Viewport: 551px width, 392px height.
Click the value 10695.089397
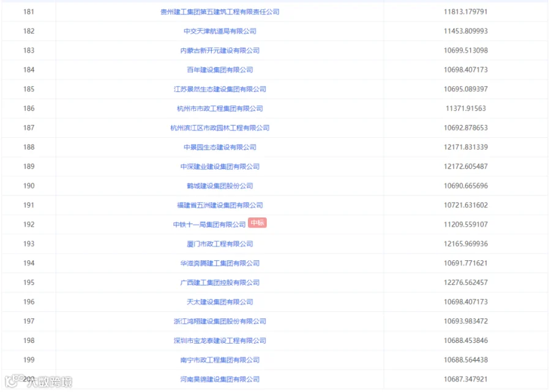(466, 89)
